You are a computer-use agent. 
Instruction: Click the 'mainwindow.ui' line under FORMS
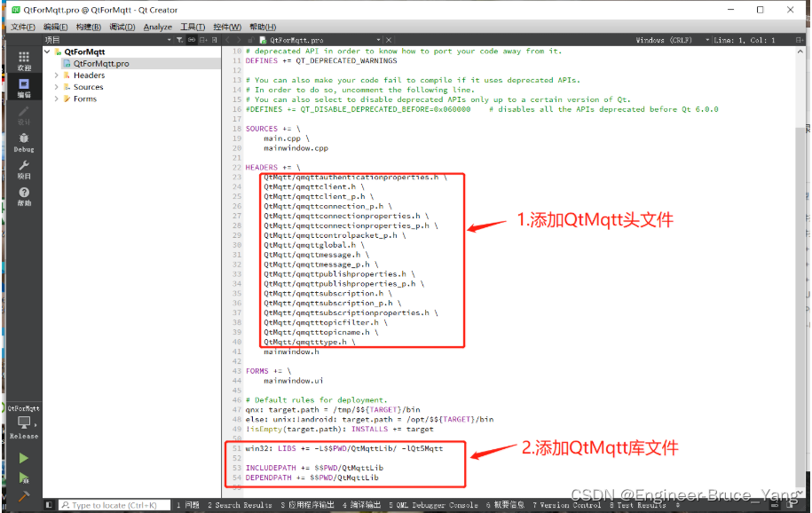[x=293, y=381]
